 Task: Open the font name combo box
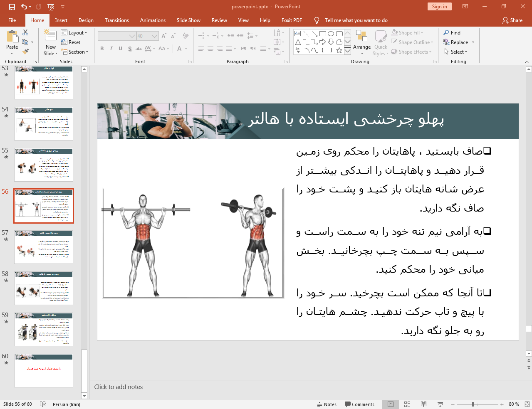pos(117,36)
